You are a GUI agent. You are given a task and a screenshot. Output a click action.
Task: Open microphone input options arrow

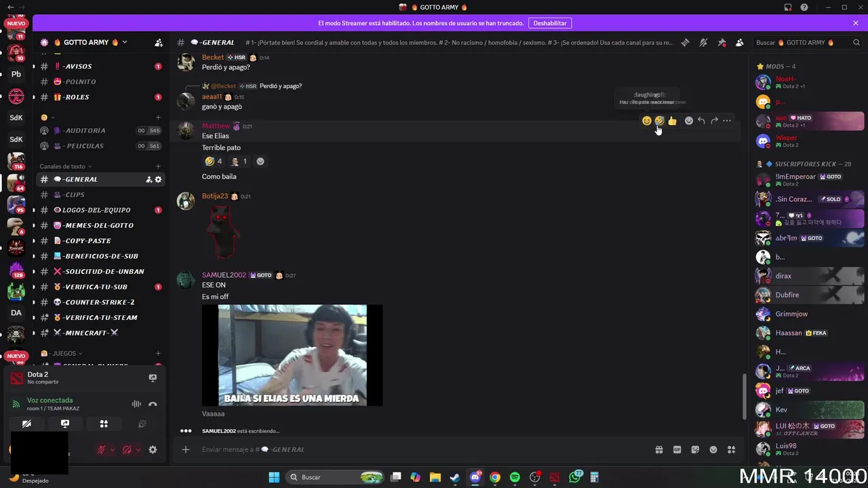click(112, 449)
